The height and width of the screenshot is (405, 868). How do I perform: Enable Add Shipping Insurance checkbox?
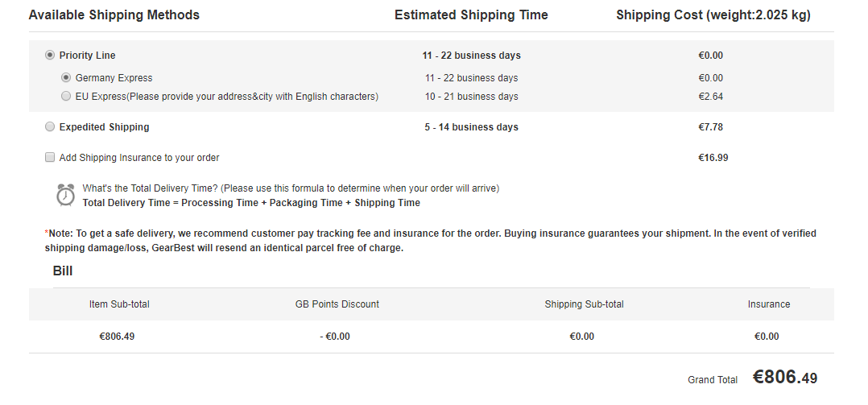click(50, 158)
